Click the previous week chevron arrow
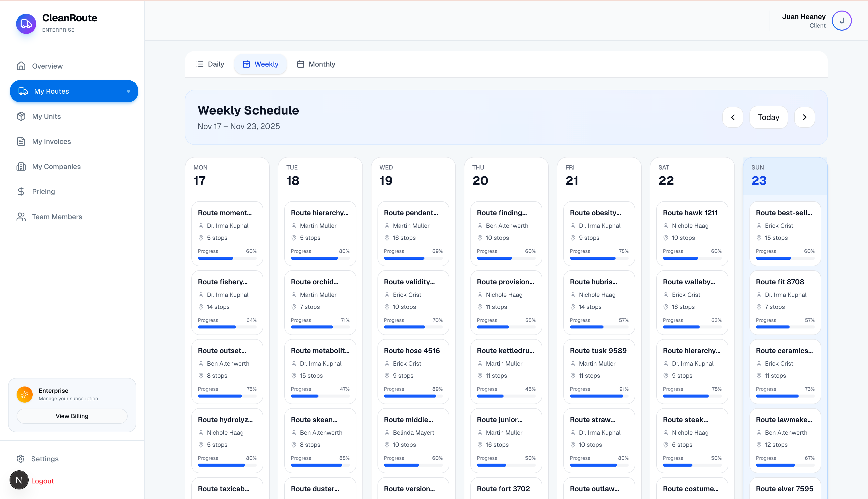The image size is (868, 499). tap(733, 117)
